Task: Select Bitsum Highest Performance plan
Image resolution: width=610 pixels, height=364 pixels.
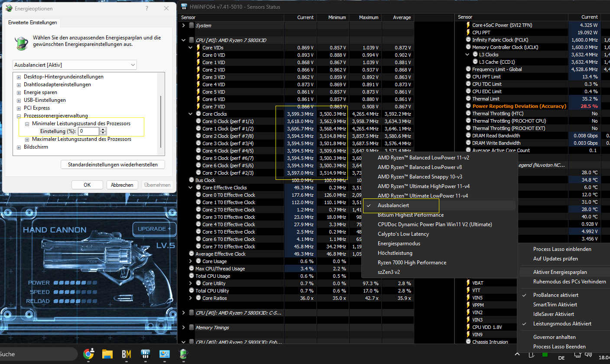Action: pyautogui.click(x=439, y=215)
